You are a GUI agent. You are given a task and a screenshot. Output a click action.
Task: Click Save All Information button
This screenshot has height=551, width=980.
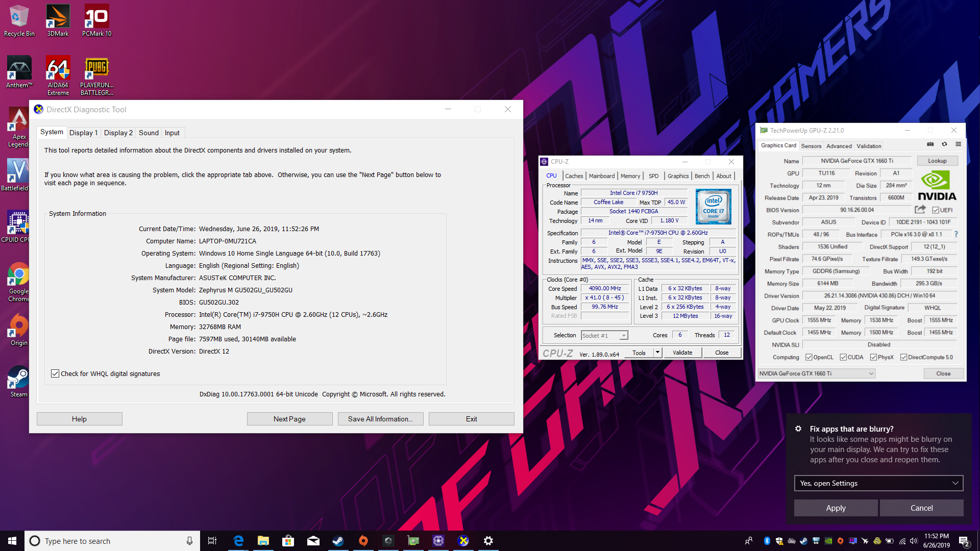pyautogui.click(x=380, y=419)
